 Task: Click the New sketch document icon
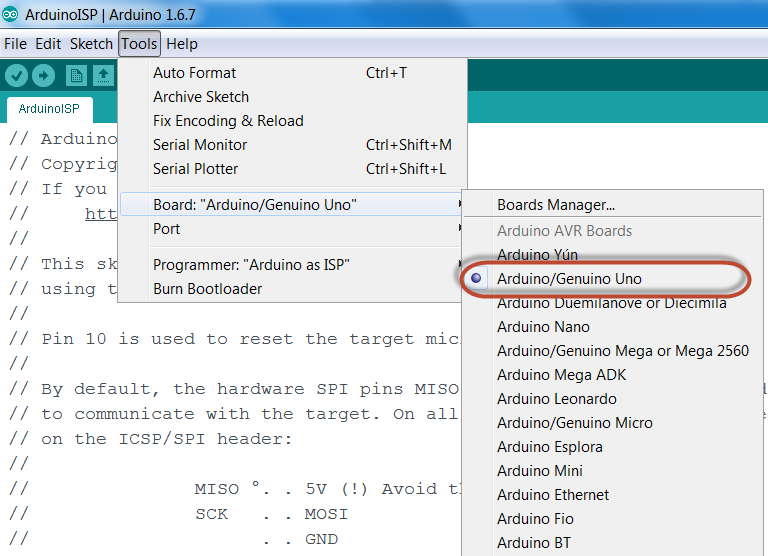(x=76, y=76)
